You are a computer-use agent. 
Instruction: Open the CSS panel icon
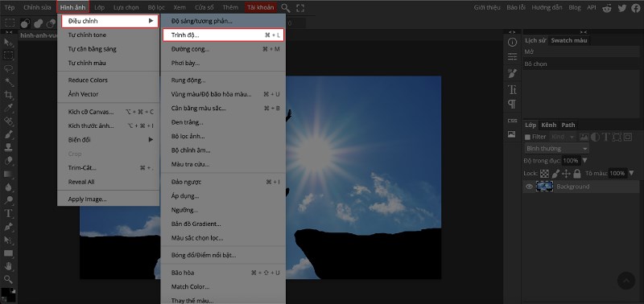pyautogui.click(x=512, y=121)
